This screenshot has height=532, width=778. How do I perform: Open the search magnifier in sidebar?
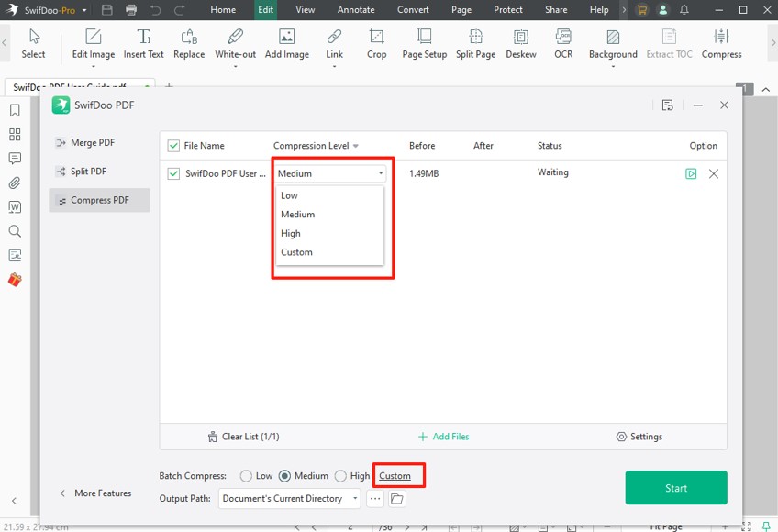15,231
